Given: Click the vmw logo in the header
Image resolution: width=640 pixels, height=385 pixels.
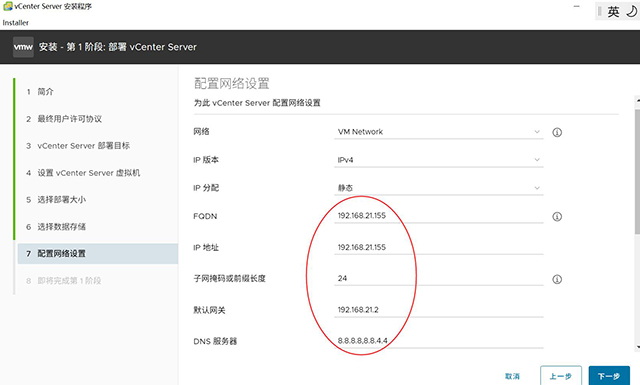Looking at the screenshot, I should 23,47.
